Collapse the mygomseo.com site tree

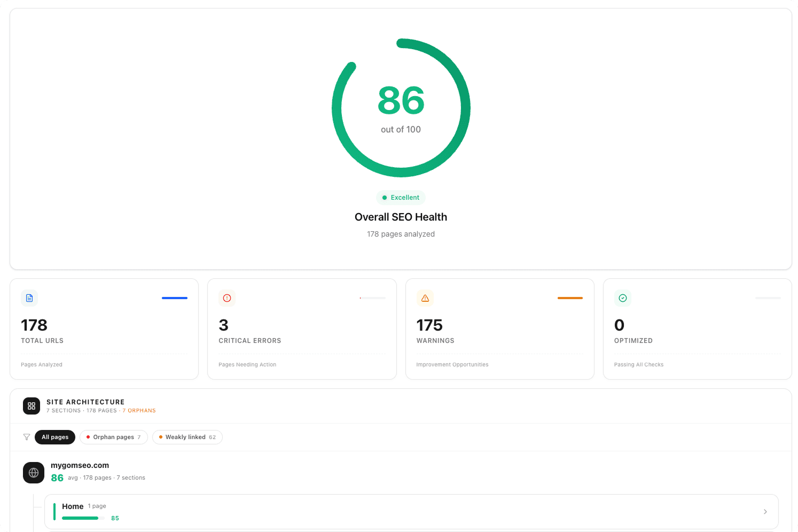click(x=80, y=465)
